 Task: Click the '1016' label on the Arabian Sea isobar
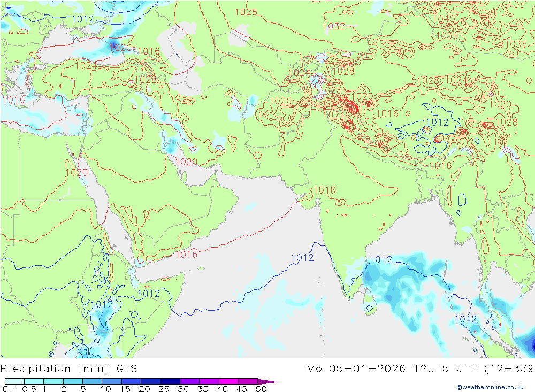coord(186,254)
